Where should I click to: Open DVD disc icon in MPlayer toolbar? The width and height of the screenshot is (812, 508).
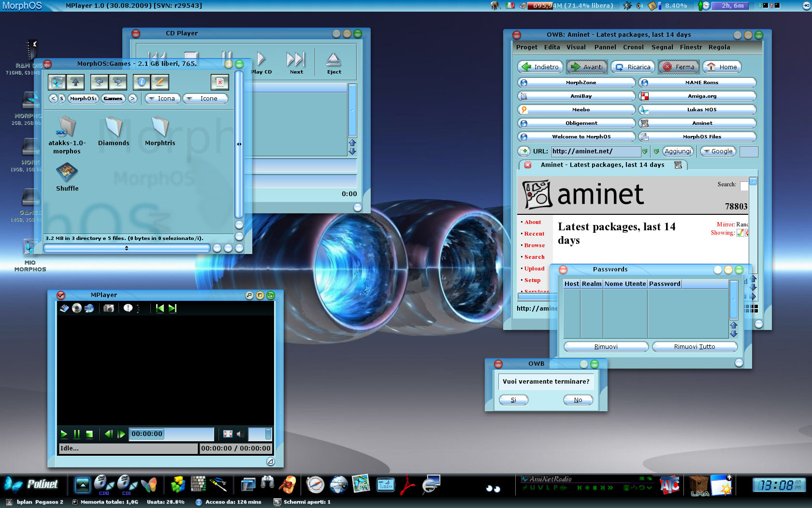coord(77,308)
